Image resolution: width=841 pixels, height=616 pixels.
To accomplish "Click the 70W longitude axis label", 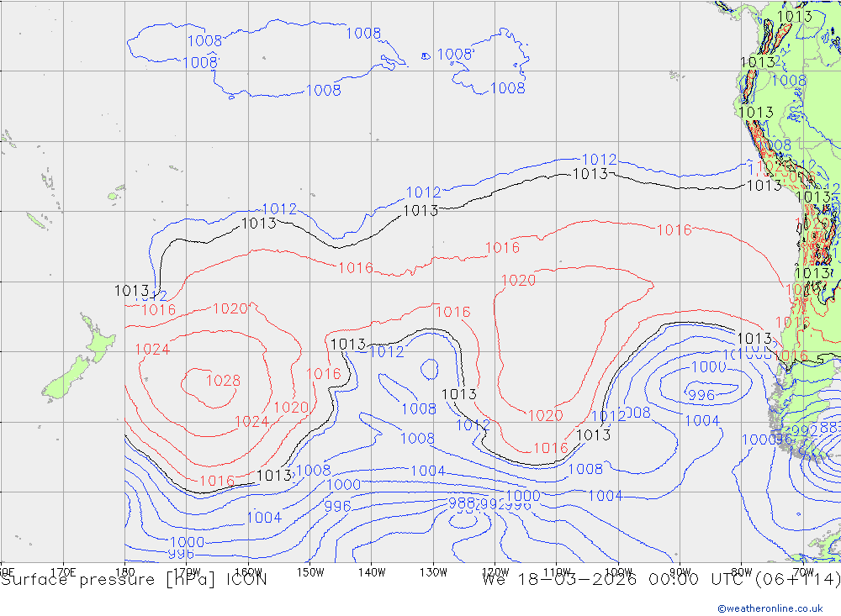I will pos(803,572).
